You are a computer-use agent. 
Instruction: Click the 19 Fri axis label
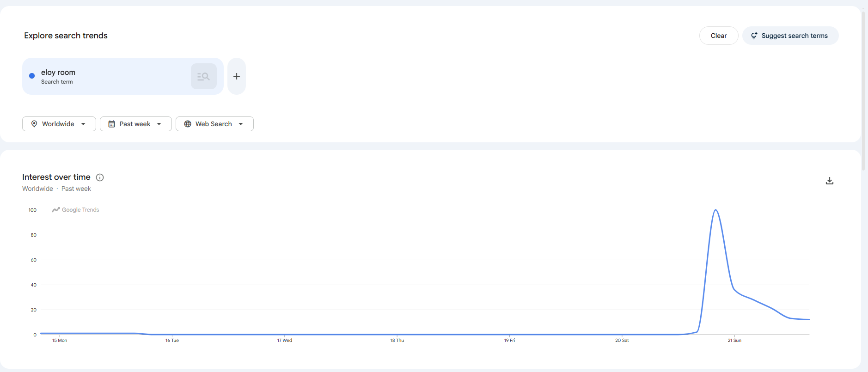pyautogui.click(x=509, y=341)
